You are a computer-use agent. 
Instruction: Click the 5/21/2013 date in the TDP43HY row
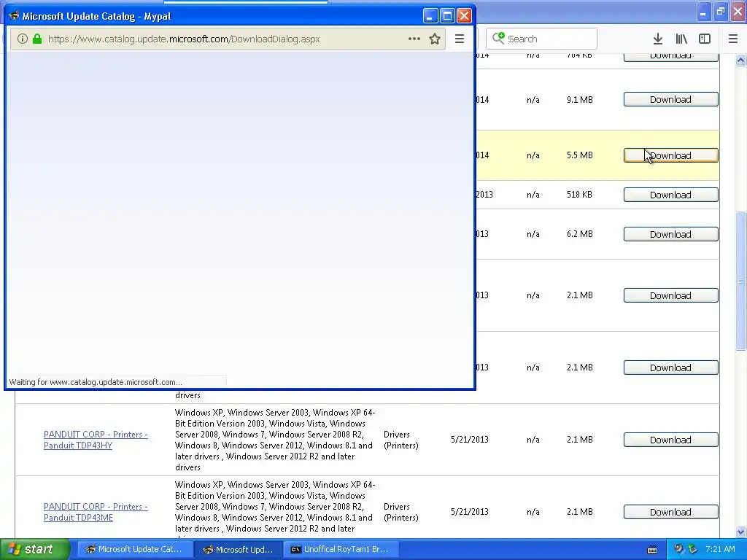(x=470, y=440)
